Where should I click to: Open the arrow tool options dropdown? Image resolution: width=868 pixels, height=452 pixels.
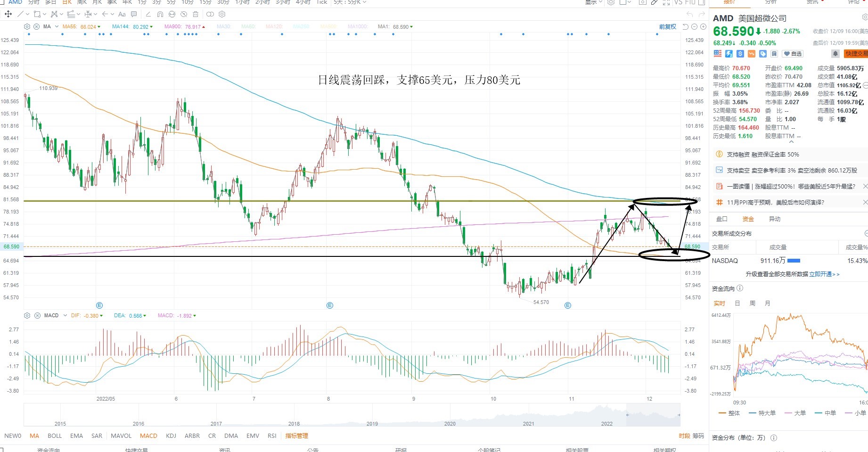(112, 14)
